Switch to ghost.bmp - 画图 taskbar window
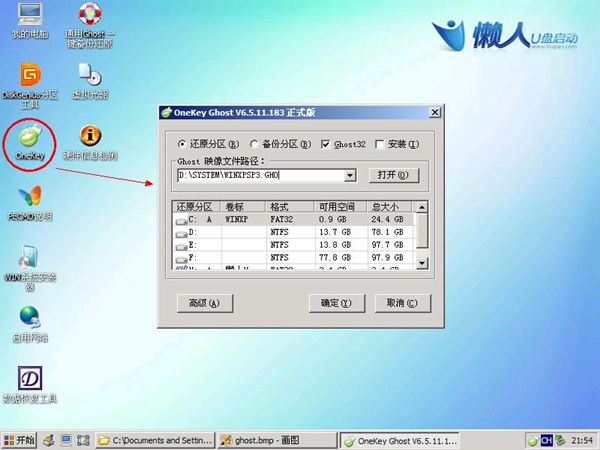The width and height of the screenshot is (600, 450). tap(277, 440)
